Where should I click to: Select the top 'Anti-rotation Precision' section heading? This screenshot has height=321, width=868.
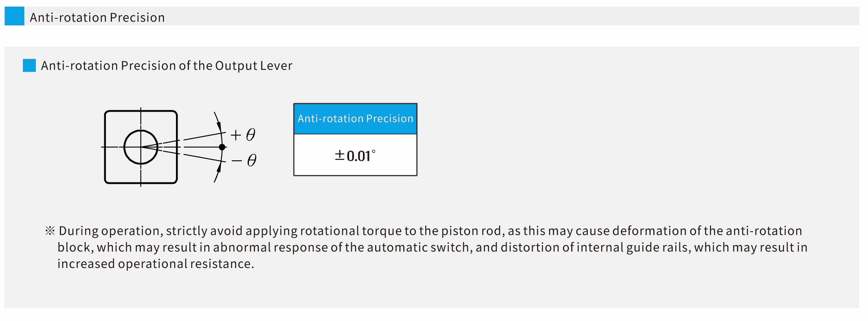(x=97, y=18)
